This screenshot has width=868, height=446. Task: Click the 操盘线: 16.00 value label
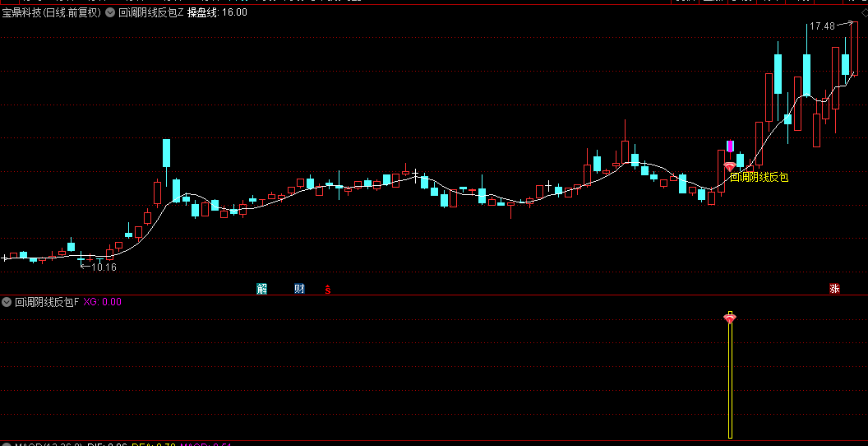217,12
